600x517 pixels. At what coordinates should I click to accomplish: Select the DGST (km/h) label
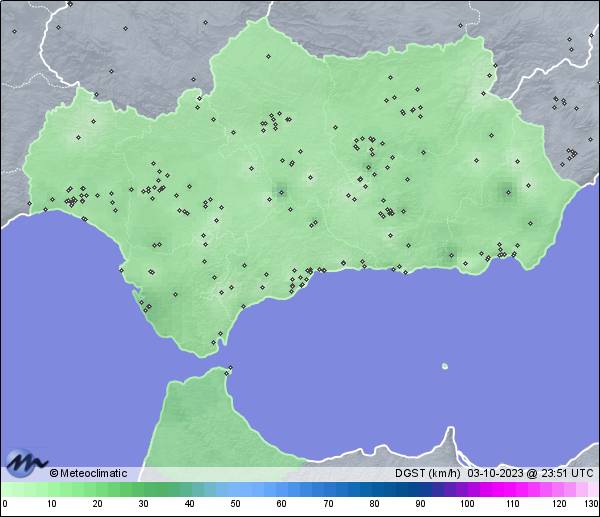click(x=428, y=473)
